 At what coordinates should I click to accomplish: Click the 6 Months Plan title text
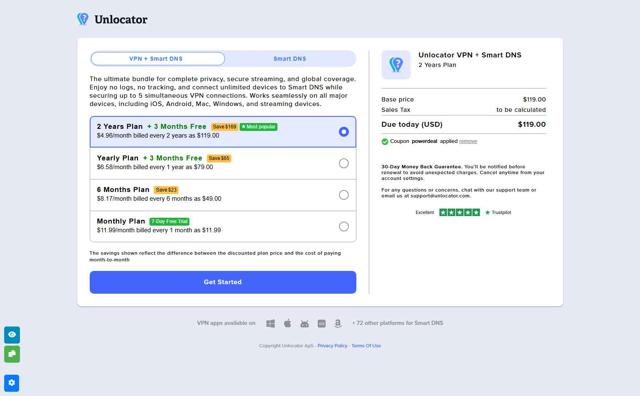[123, 189]
